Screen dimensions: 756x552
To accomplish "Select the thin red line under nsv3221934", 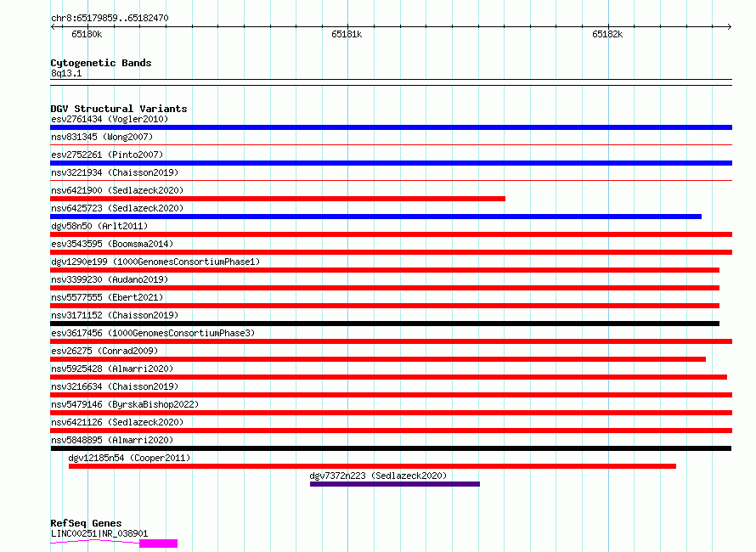I will click(x=391, y=180).
